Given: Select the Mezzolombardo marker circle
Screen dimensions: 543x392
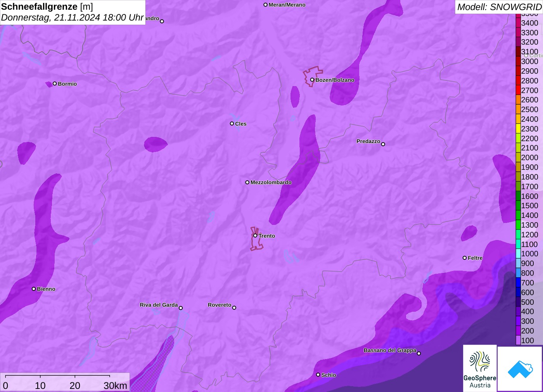Looking at the screenshot, I should click(x=247, y=182).
